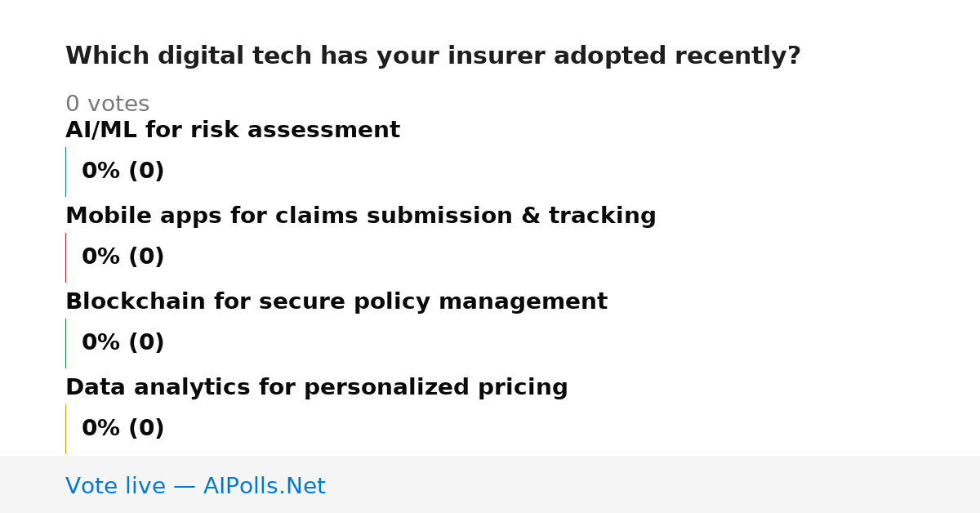Image resolution: width=980 pixels, height=513 pixels.
Task: Open the Vote live AIPolls.Net link
Action: click(195, 487)
